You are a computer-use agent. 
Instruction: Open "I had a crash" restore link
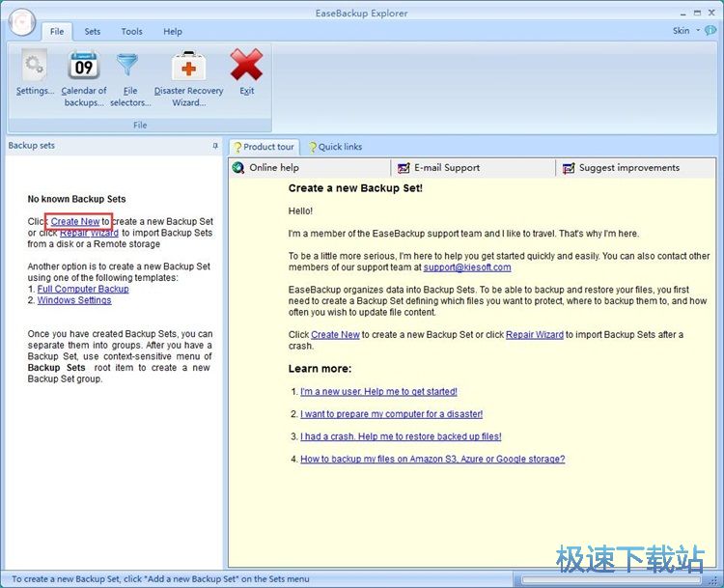click(401, 436)
